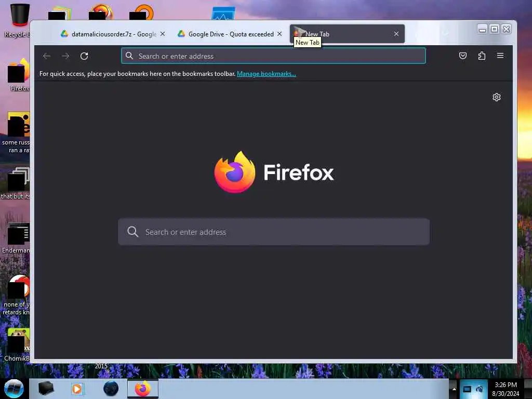Open the Personalize New Tab gear icon
532x399 pixels.
[496, 97]
